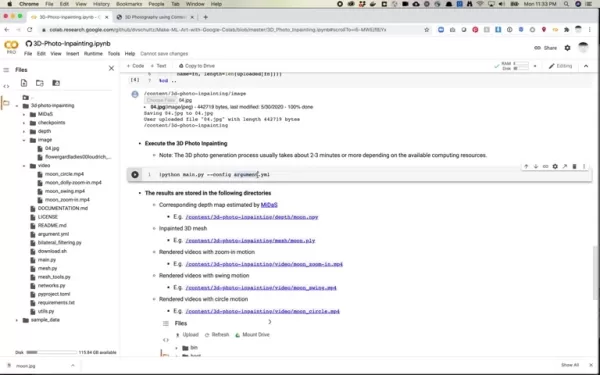Viewport: 600px width, 375px height.
Task: Open the moon_zoom-in.mp4 video link
Action: point(264,264)
